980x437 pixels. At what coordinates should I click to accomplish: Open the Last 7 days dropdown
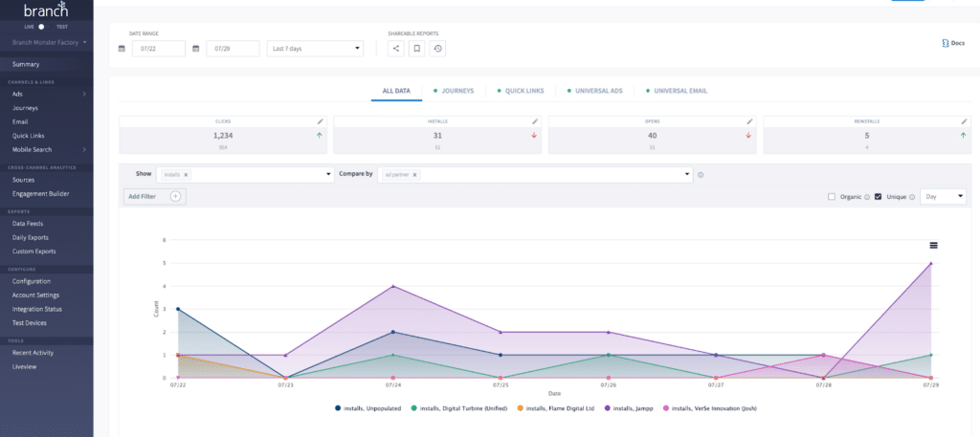[x=315, y=49]
